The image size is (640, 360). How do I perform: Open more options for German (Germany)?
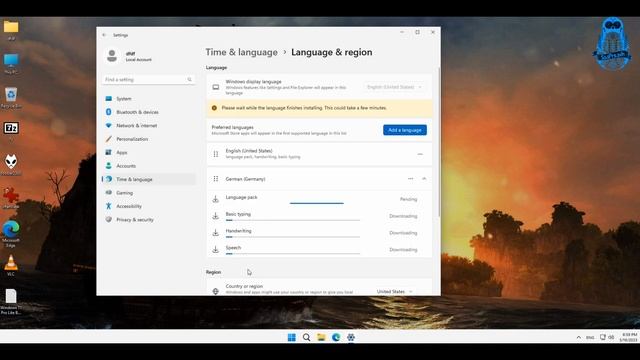click(x=411, y=179)
